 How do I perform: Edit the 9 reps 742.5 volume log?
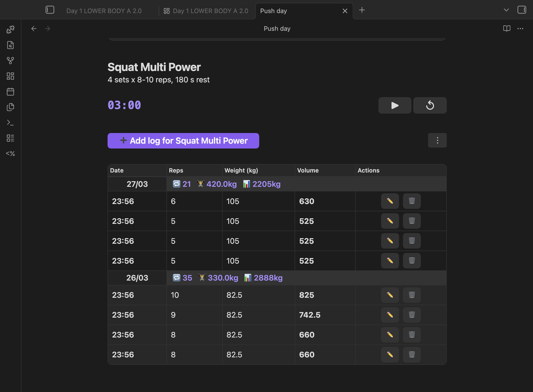coord(390,315)
